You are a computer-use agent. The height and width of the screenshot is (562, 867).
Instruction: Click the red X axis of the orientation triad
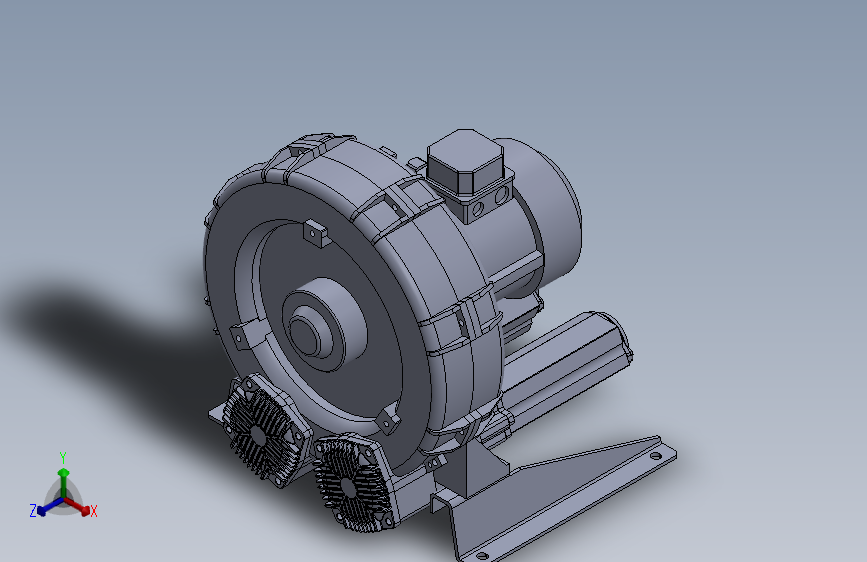click(x=78, y=506)
